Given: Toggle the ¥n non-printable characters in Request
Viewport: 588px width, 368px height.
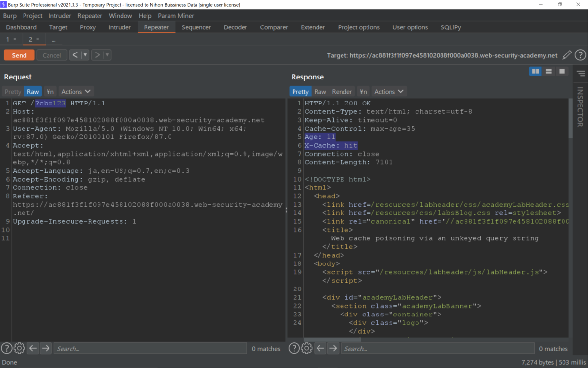Looking at the screenshot, I should 50,92.
